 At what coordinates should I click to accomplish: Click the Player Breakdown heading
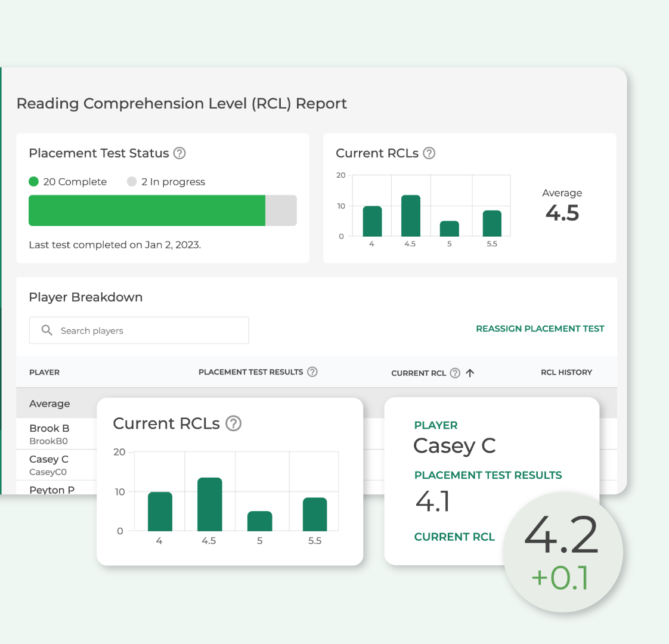tap(86, 297)
